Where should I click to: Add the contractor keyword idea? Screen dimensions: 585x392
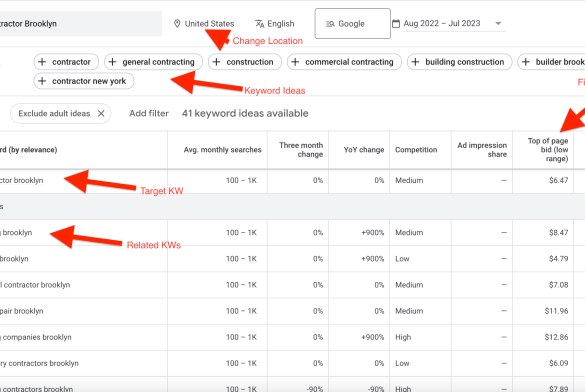pos(66,62)
